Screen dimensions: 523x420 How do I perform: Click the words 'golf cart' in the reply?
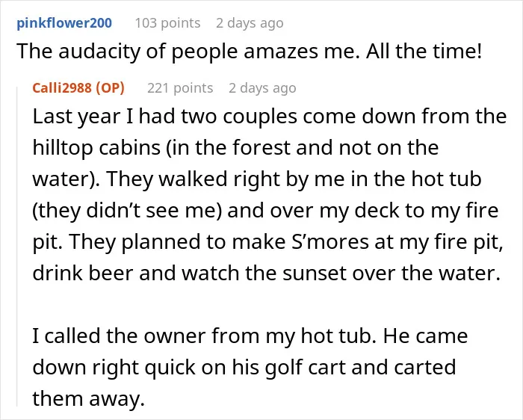coord(305,368)
